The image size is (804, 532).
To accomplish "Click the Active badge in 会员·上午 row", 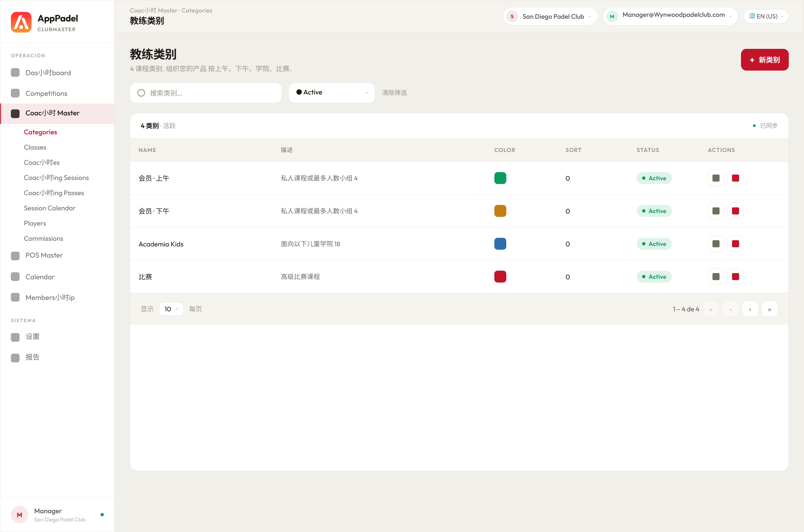I will coord(654,178).
